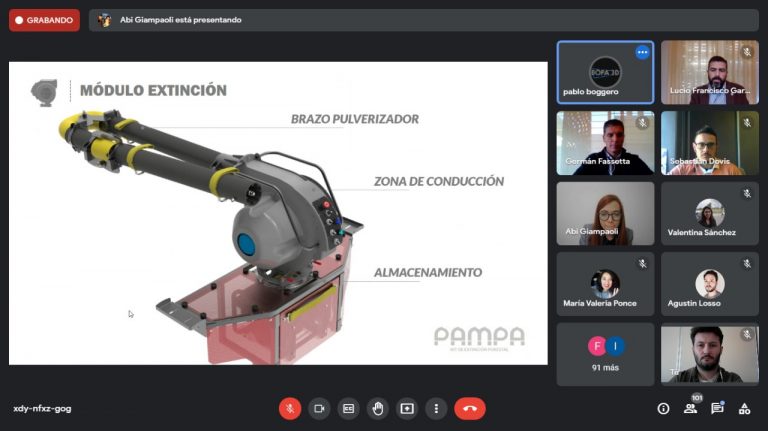Viewport: 768px width, 431px height.
Task: Open the chat panel
Action: (x=717, y=408)
